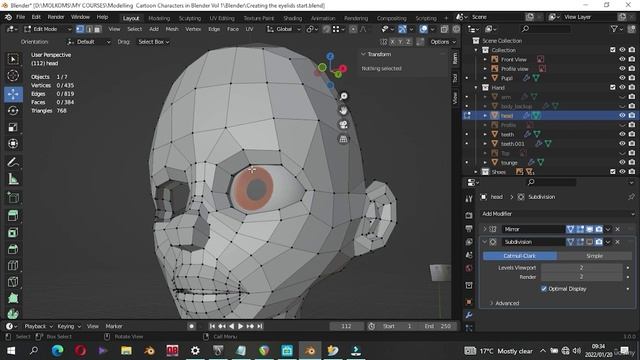This screenshot has height=360, width=640.
Task: Select the Add Cube tool
Action: tap(13, 198)
